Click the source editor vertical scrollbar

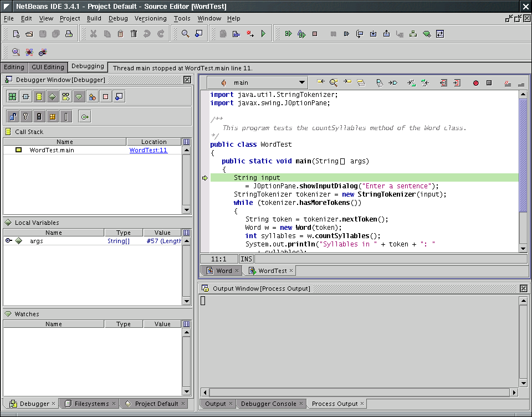523,155
